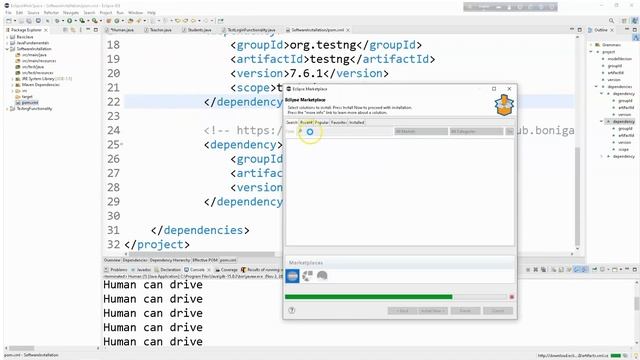Select pom.xml in Package Explorer
640x360 pixels.
point(30,102)
